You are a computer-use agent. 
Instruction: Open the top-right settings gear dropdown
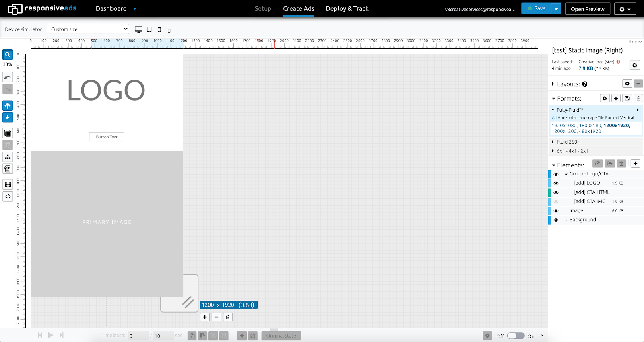(x=625, y=9)
